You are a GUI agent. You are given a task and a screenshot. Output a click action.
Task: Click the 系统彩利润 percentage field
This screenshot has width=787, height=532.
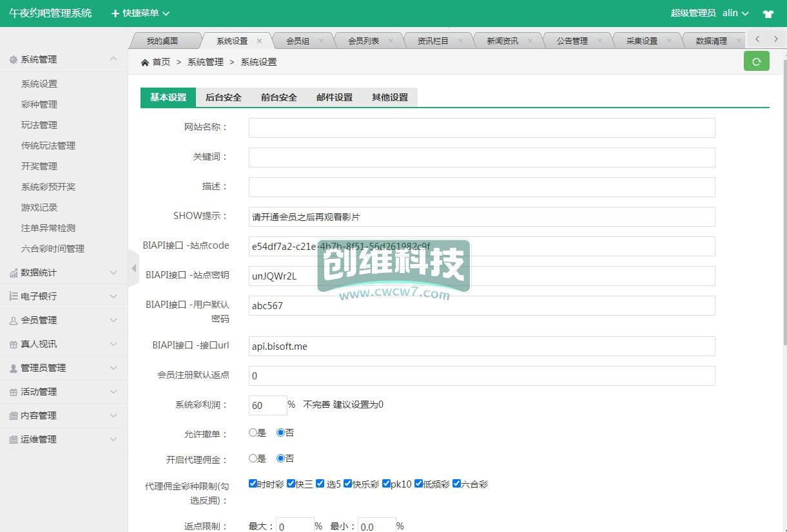click(x=268, y=405)
